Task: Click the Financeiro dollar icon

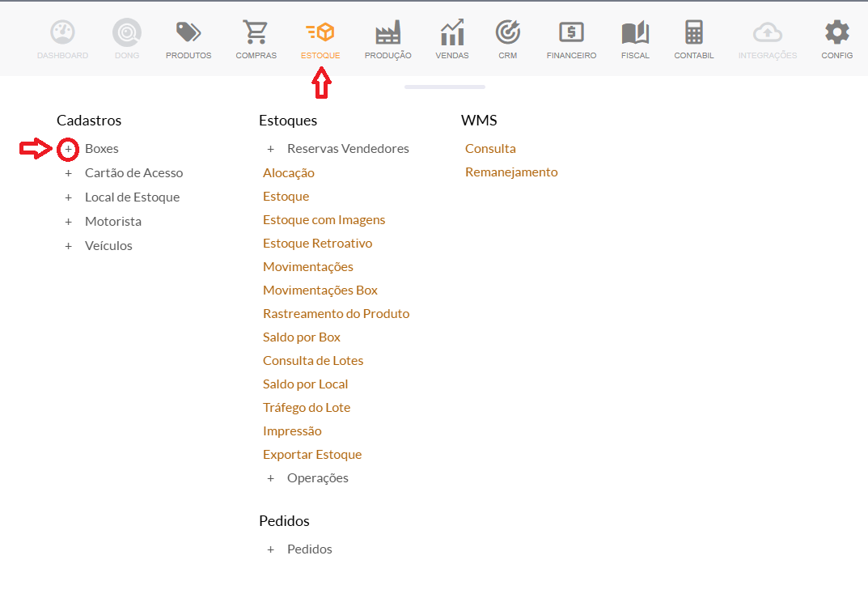Action: (571, 33)
